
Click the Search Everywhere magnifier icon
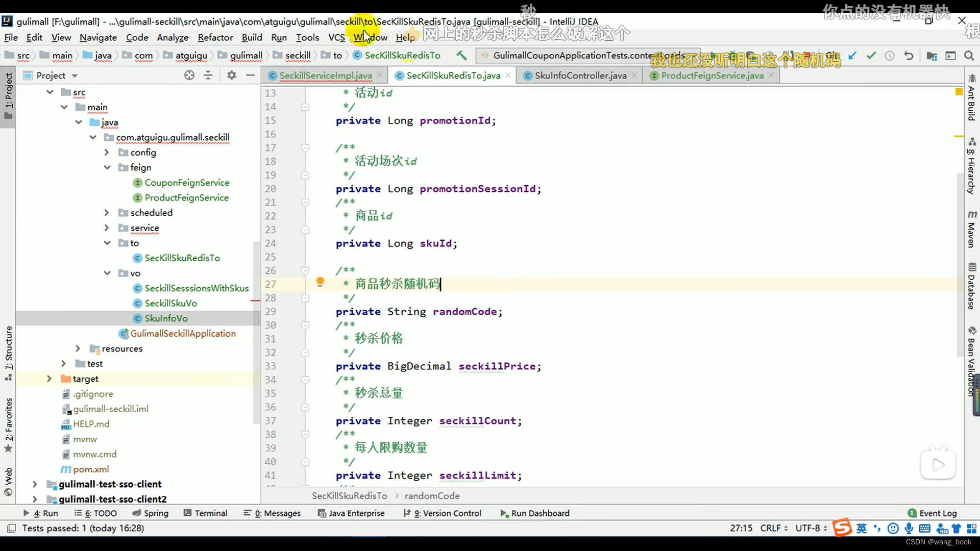pos(969,56)
